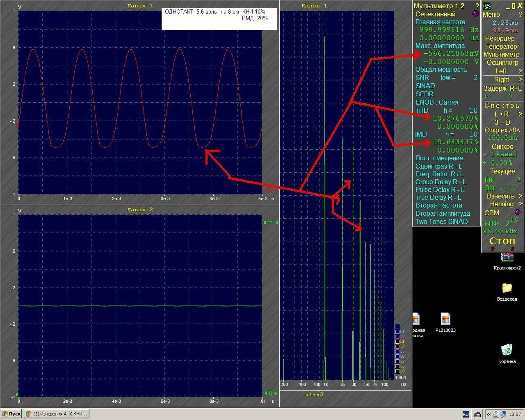Click the Задерж R–L delay setting
Image resolution: width=525 pixels, height=420 pixels.
502,88
